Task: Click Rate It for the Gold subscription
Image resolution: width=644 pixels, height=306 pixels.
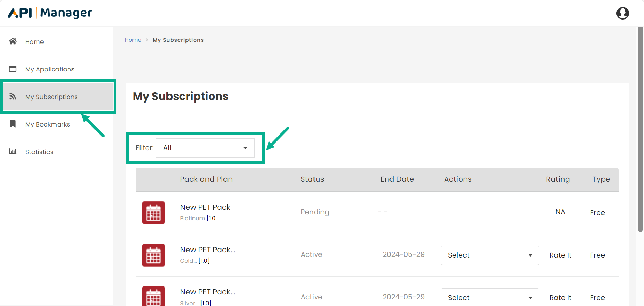Action: (x=560, y=255)
